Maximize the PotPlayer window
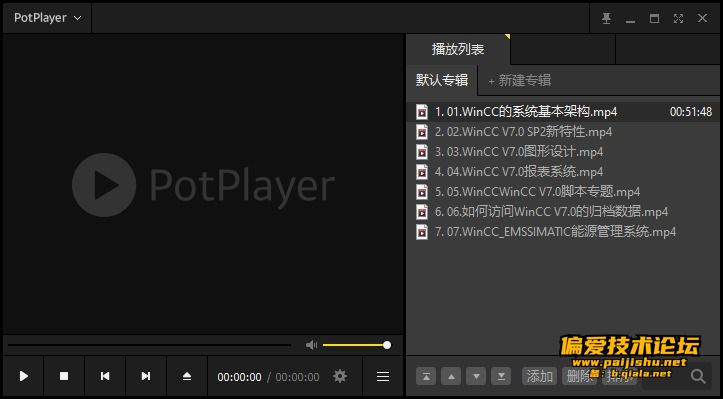723x399 pixels. (x=654, y=18)
